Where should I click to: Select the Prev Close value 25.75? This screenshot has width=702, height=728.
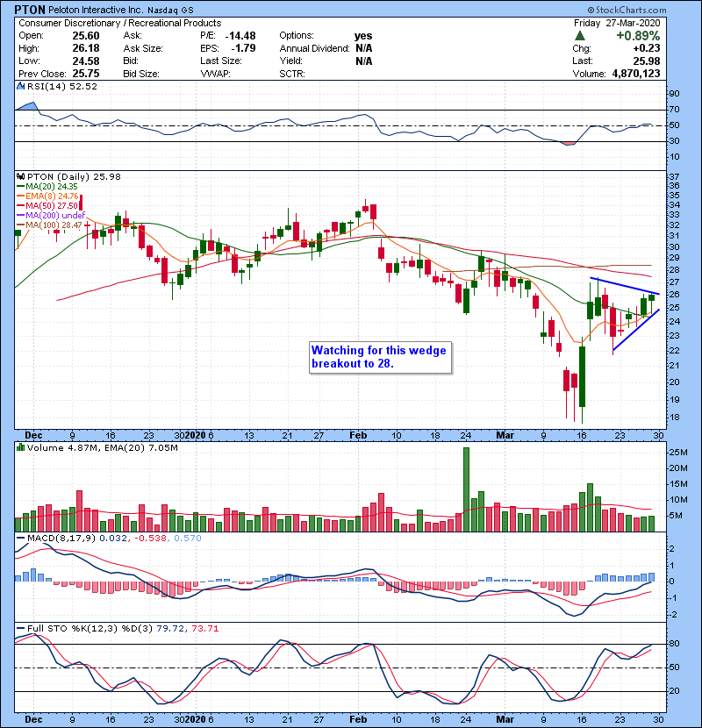pyautogui.click(x=86, y=74)
